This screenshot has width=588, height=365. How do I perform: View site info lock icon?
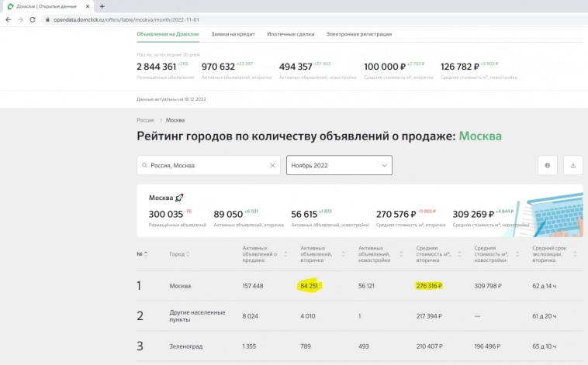coord(47,20)
